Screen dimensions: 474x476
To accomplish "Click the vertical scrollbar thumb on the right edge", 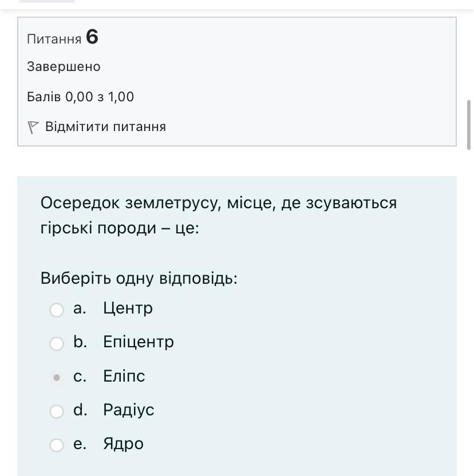I will (x=469, y=124).
